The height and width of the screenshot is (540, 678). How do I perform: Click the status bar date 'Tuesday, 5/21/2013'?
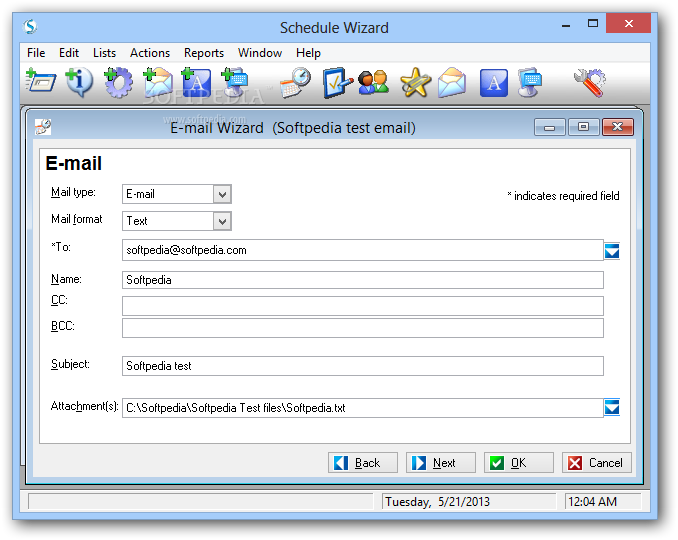point(437,502)
